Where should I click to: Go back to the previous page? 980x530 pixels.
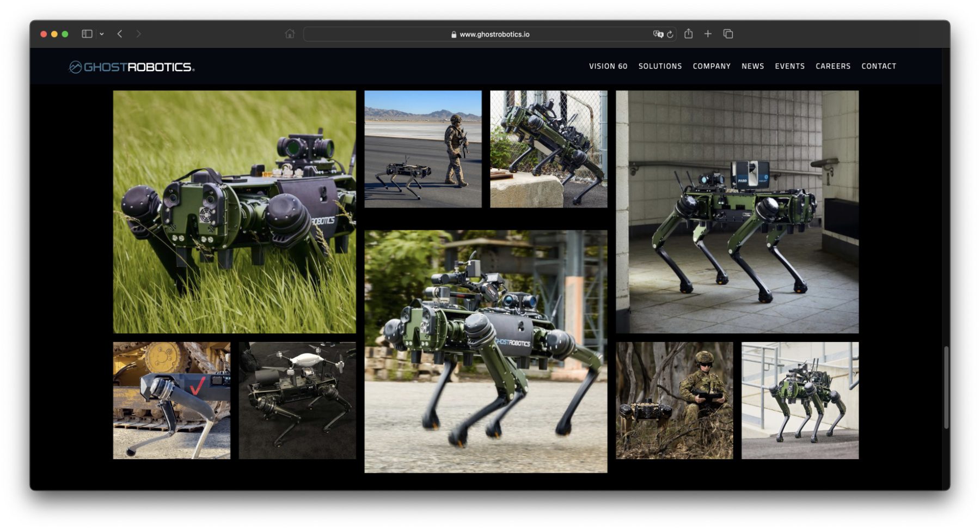[x=120, y=34]
